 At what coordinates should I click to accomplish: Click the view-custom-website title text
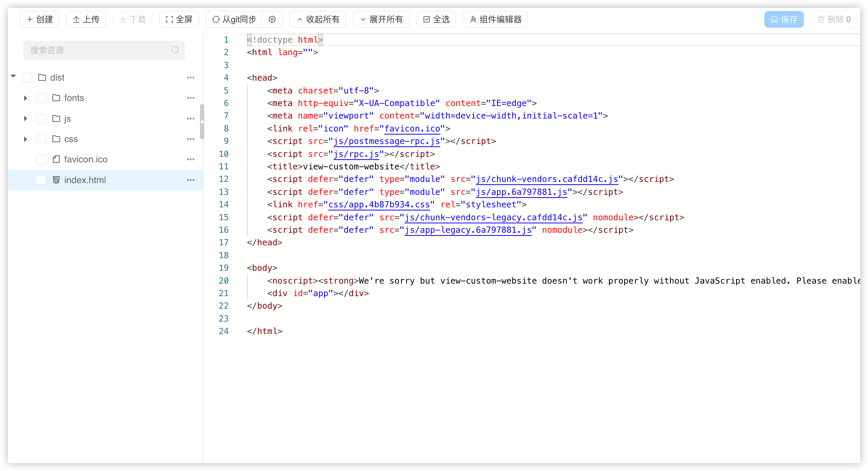(x=351, y=167)
